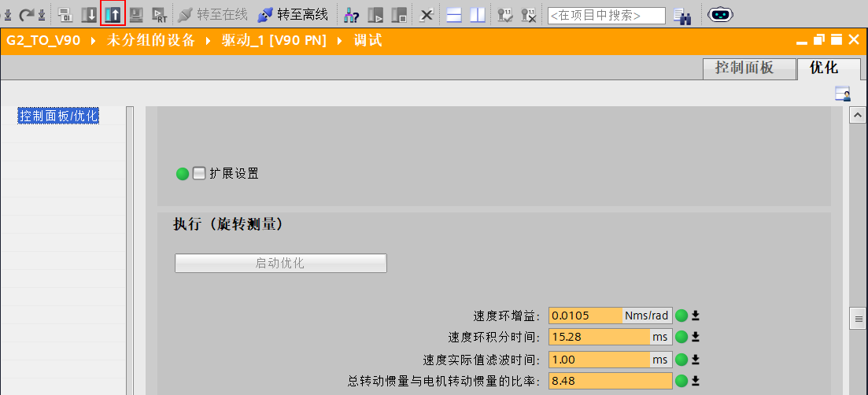Minimize the 调试 editor window
Viewport: 868px width, 395px height.
click(802, 42)
